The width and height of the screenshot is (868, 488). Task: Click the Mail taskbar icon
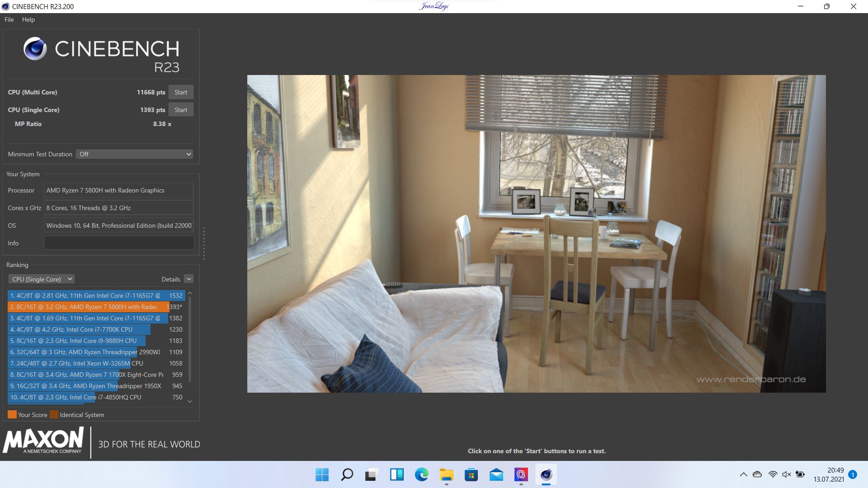[x=496, y=475]
